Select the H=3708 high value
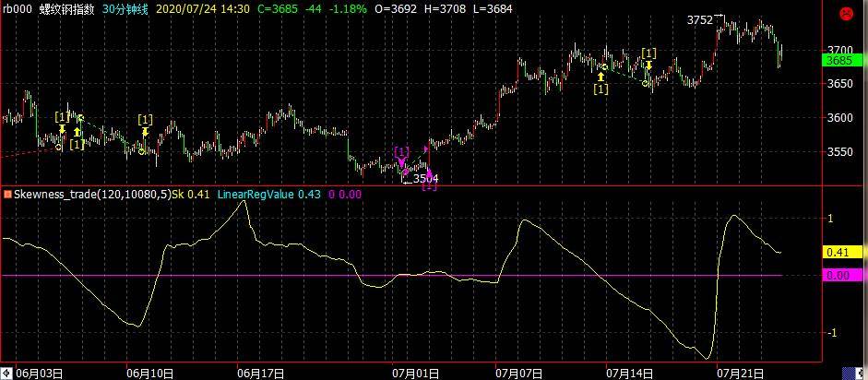The height and width of the screenshot is (380, 868). (x=444, y=9)
